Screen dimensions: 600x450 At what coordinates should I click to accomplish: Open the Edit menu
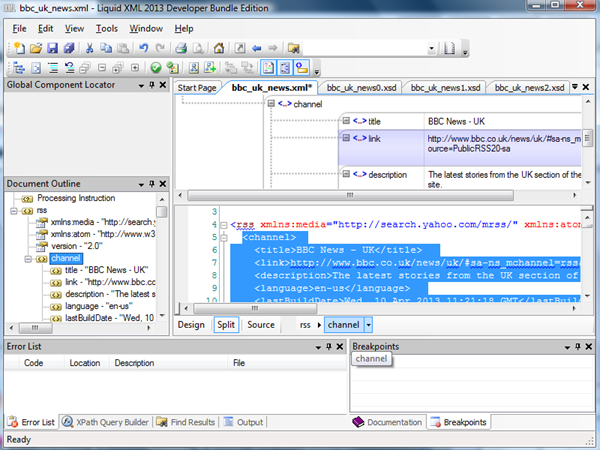click(45, 28)
